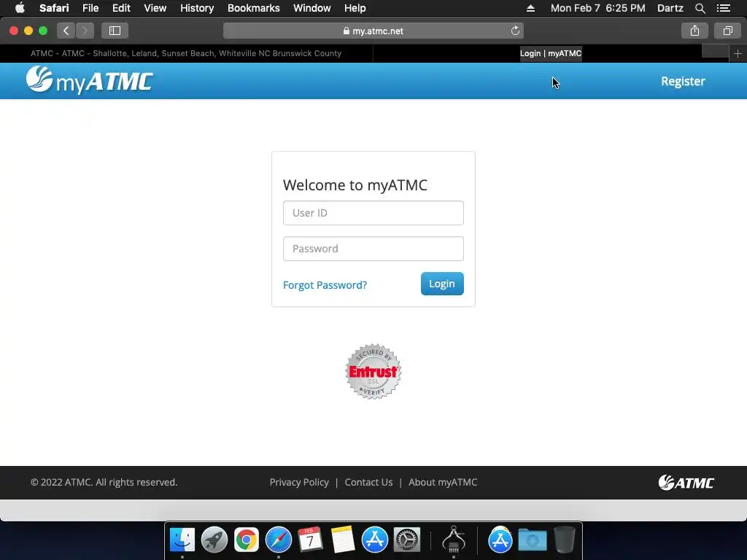Screen dimensions: 747x560
Task: Click the date and time in menu bar
Action: (x=598, y=8)
